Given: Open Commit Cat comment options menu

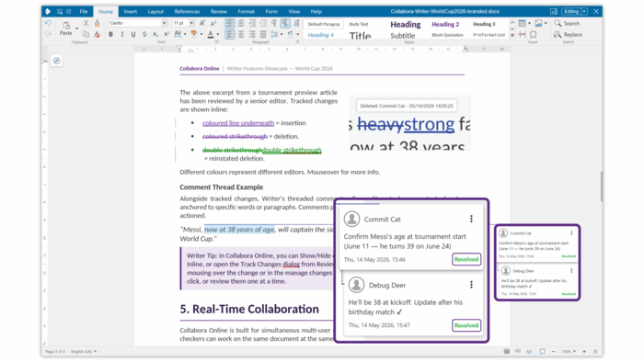Looking at the screenshot, I should [471, 219].
